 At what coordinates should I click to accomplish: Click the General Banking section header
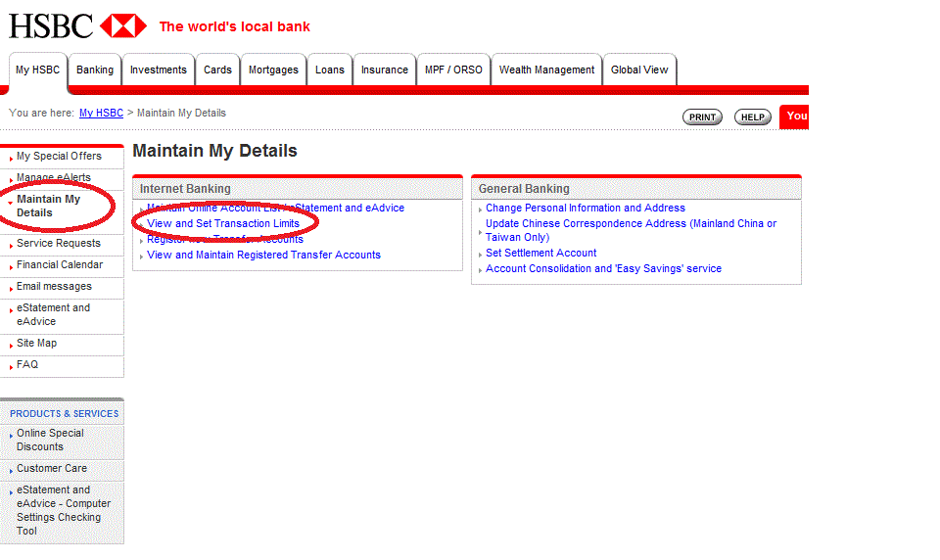point(636,189)
